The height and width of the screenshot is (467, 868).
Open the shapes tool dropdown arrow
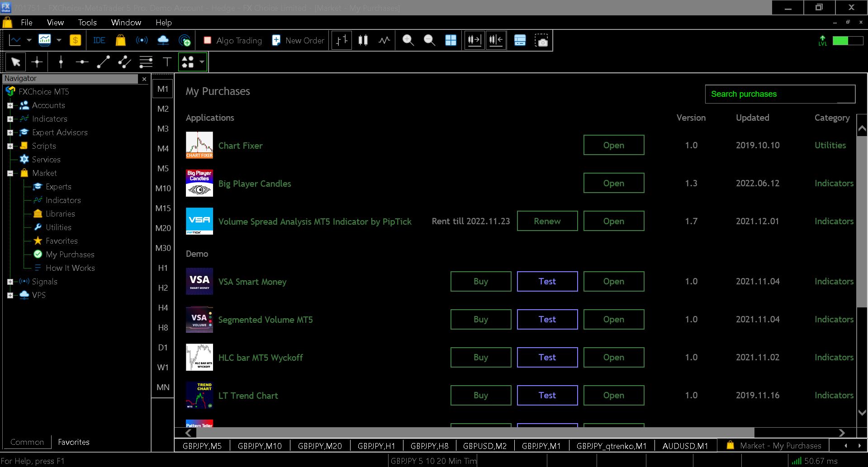(202, 62)
